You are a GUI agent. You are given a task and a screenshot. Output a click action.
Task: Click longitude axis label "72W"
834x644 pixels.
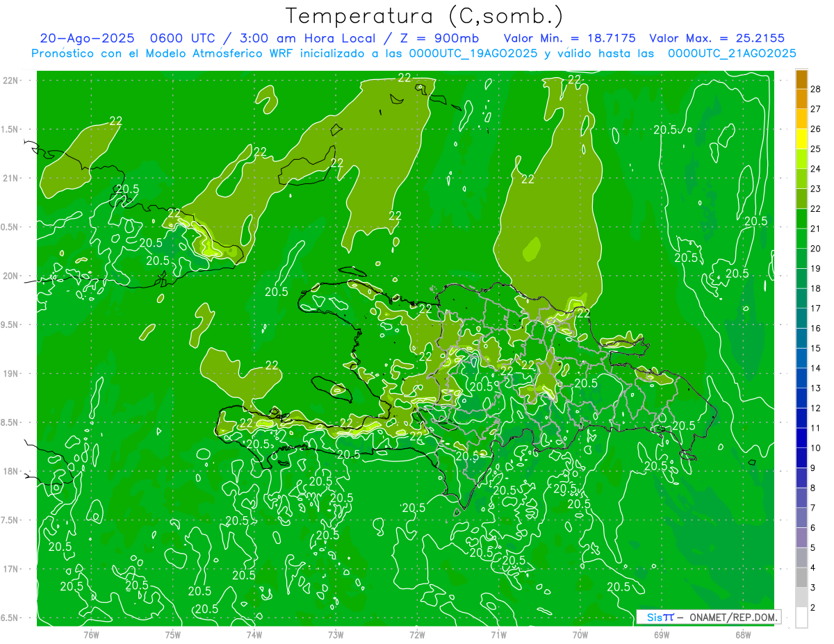[x=417, y=634]
